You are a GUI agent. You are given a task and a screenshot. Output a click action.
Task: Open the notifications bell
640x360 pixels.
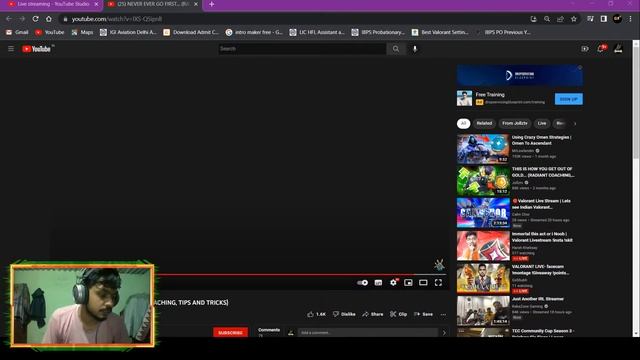point(601,49)
